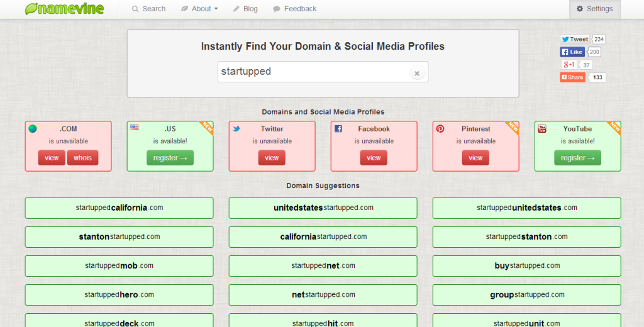The height and width of the screenshot is (327, 644).
Task: View the unavailable Twitter profile
Action: [x=272, y=158]
